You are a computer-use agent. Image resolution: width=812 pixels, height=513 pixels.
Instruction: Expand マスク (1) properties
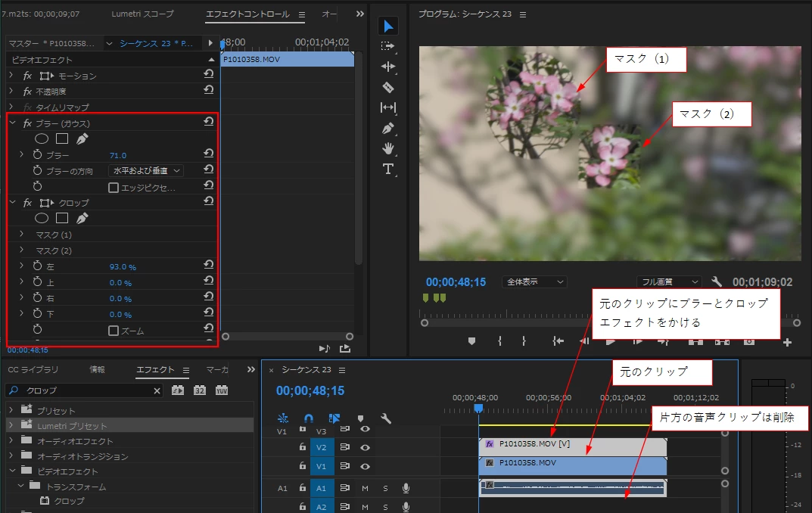pos(22,234)
